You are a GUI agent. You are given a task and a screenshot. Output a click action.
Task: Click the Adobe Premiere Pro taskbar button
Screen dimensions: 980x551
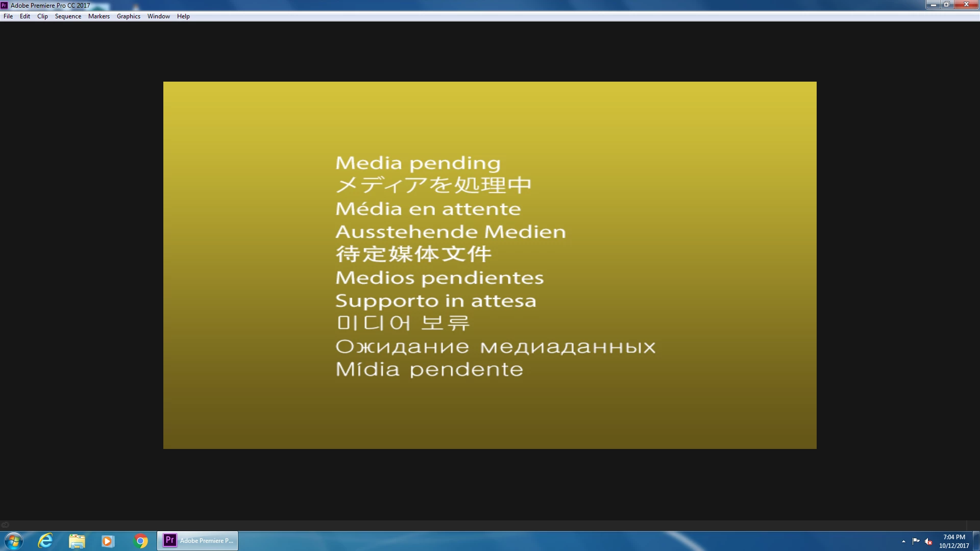(198, 541)
